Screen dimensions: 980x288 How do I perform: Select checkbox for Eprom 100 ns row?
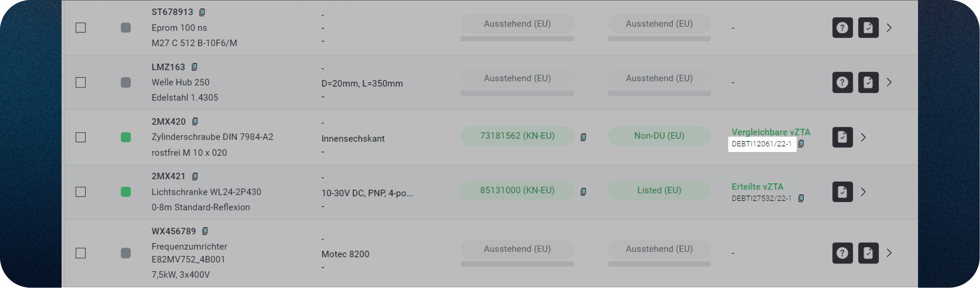point(81,28)
